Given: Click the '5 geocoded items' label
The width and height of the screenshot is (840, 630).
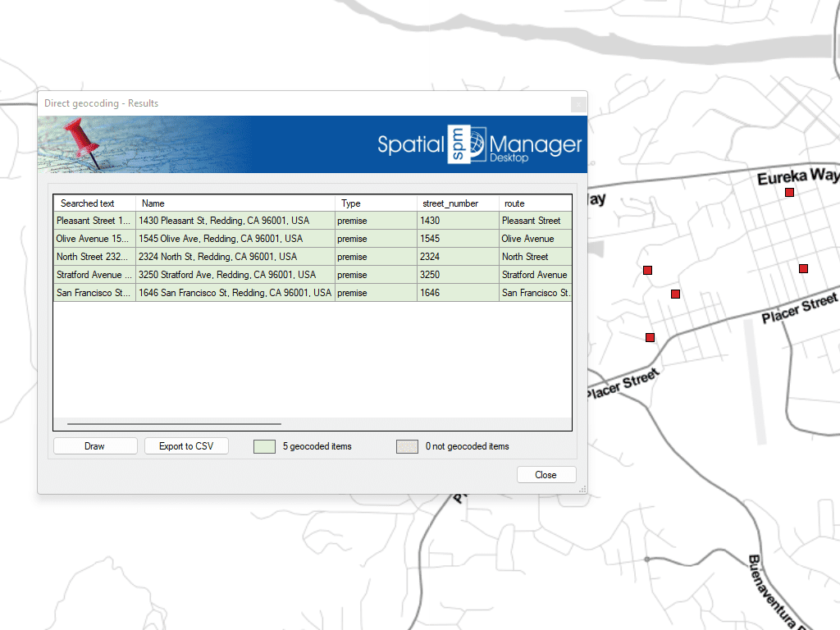Looking at the screenshot, I should coord(317,446).
